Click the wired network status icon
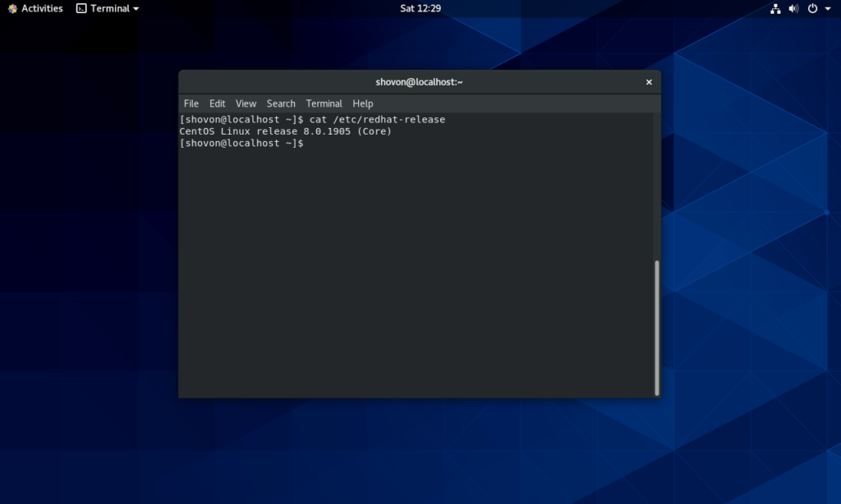Image resolution: width=841 pixels, height=504 pixels. (775, 8)
